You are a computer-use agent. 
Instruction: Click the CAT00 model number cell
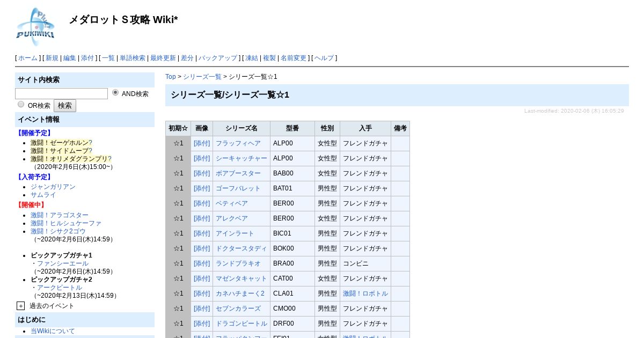coord(292,278)
